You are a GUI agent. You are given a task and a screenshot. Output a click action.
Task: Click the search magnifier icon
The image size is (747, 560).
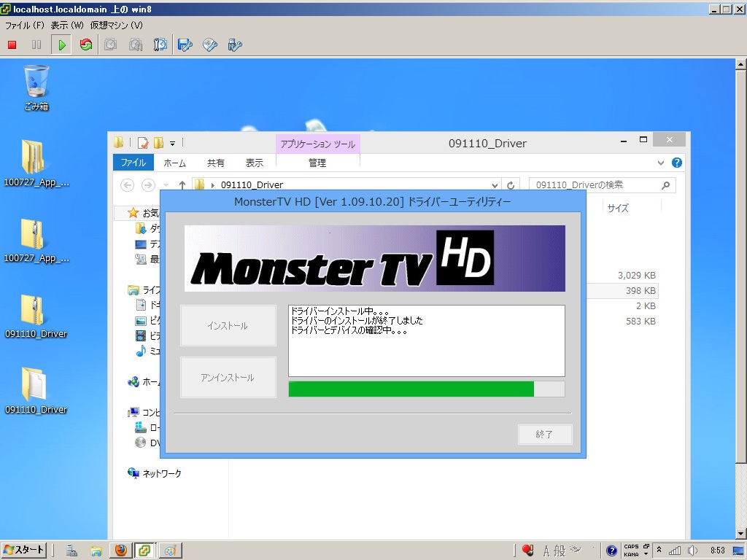pos(665,184)
